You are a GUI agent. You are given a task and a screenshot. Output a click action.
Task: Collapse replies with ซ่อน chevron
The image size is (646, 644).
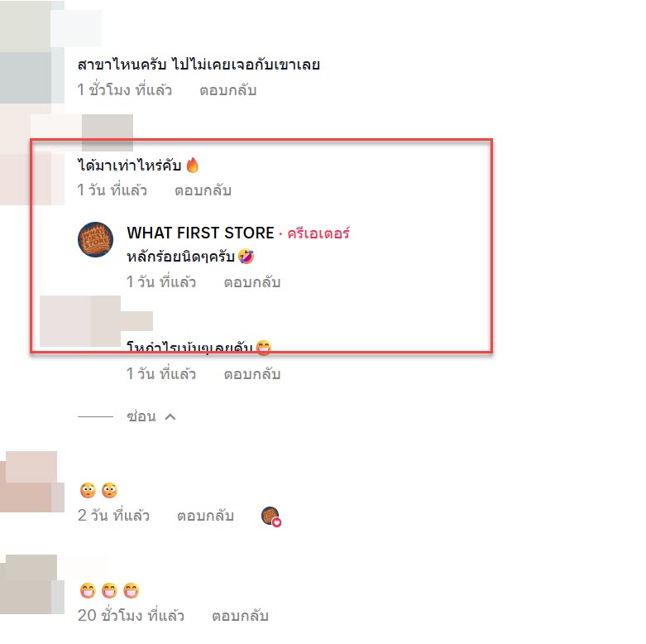pyautogui.click(x=170, y=417)
